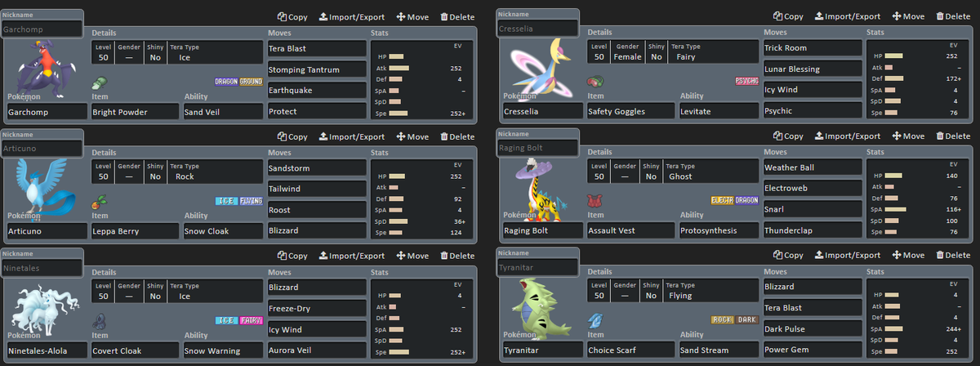Toggle Articuno's Shiny setting
The image size is (980, 366).
click(x=155, y=172)
